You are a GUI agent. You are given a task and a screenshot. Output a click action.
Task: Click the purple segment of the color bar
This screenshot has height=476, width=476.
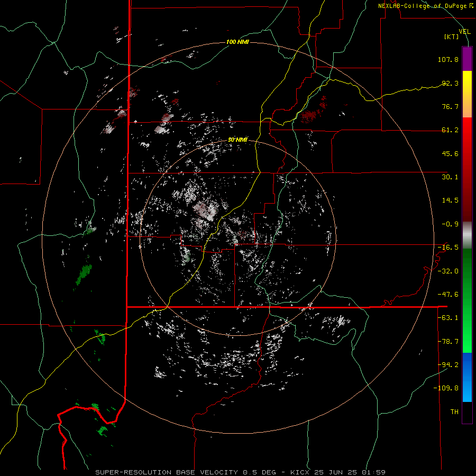(467, 59)
